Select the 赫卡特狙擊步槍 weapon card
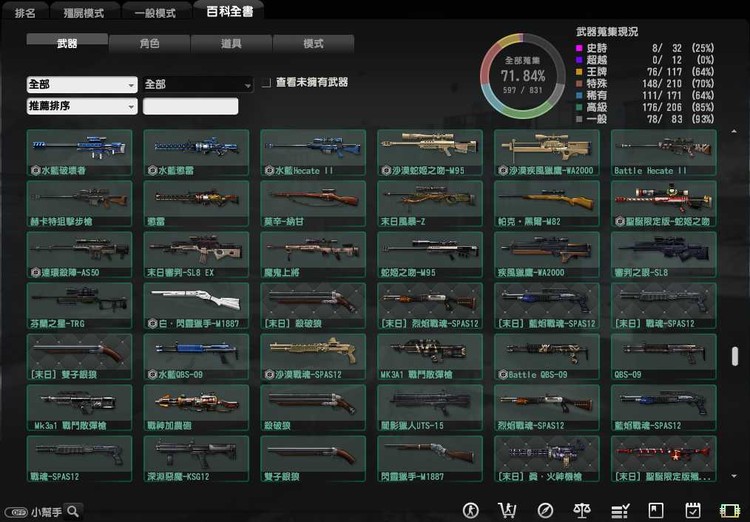Viewport: 750px width, 522px height. coord(79,203)
